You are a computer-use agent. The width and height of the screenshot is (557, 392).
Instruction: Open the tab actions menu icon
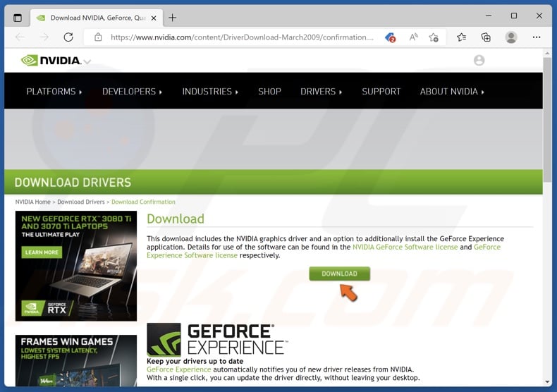tap(18, 18)
